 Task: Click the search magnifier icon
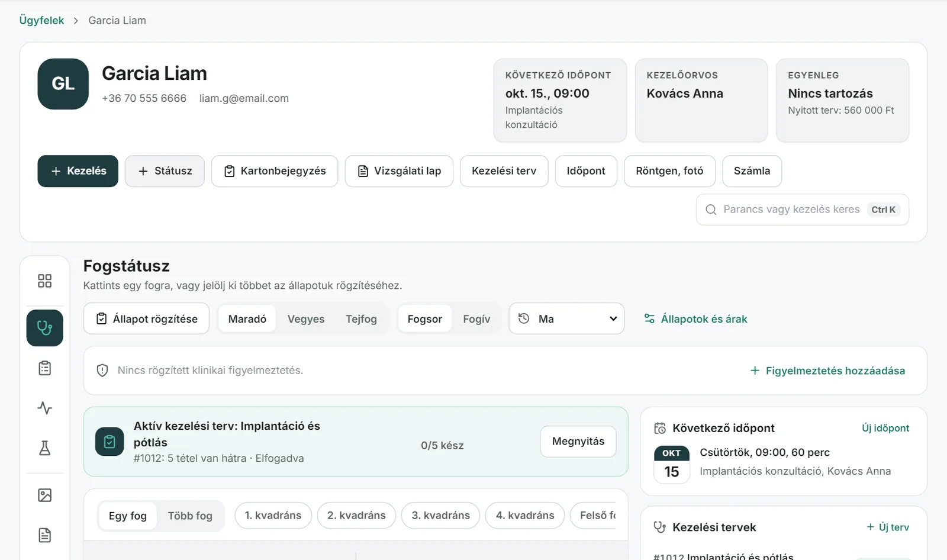pos(711,210)
